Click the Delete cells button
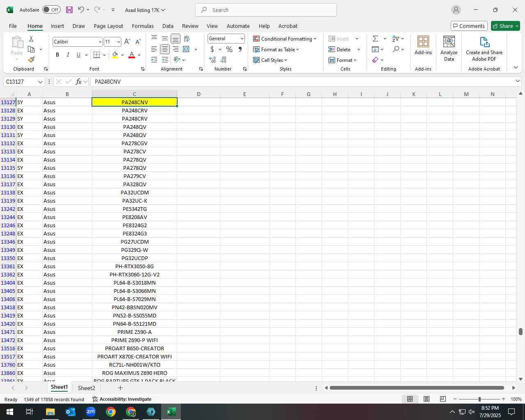The width and height of the screenshot is (525, 420). (340, 49)
